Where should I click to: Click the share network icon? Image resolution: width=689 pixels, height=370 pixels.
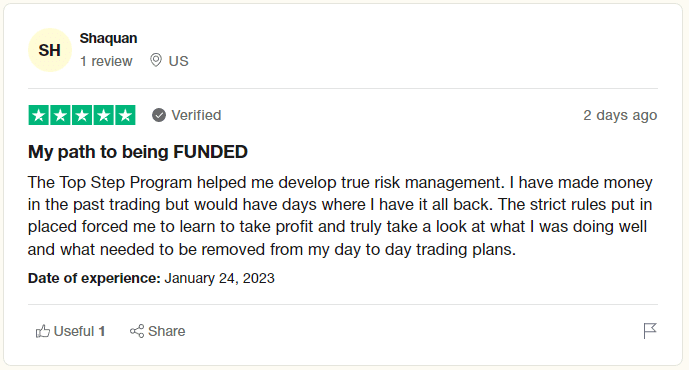(137, 331)
